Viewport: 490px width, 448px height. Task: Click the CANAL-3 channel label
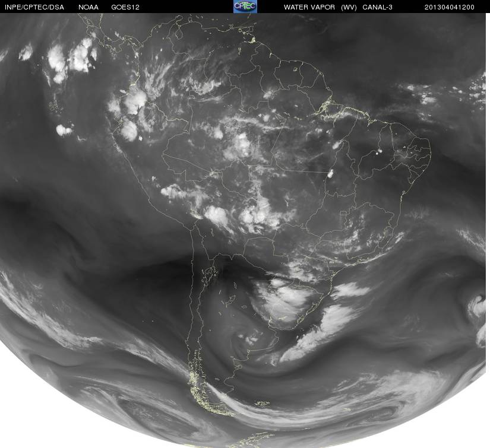tap(377, 8)
